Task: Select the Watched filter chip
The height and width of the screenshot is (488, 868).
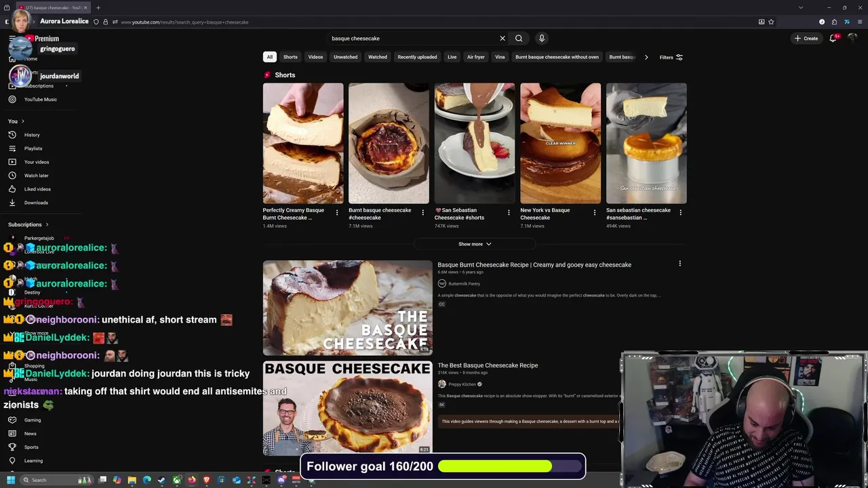Action: (x=377, y=57)
